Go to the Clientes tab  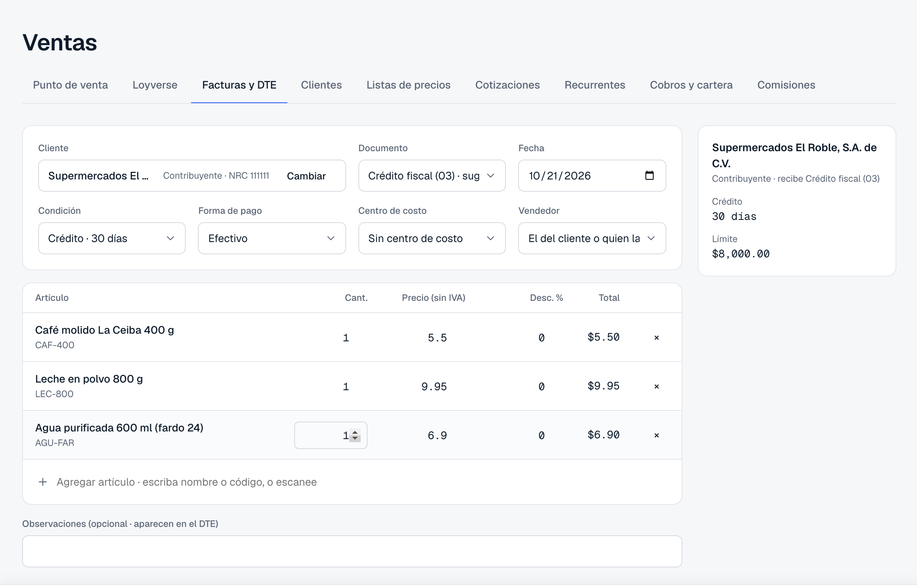[321, 85]
